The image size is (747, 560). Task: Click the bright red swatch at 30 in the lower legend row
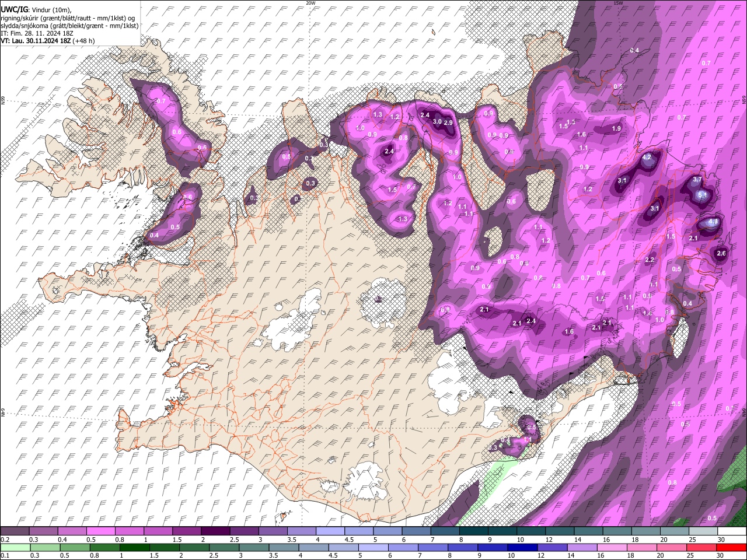coord(731,548)
